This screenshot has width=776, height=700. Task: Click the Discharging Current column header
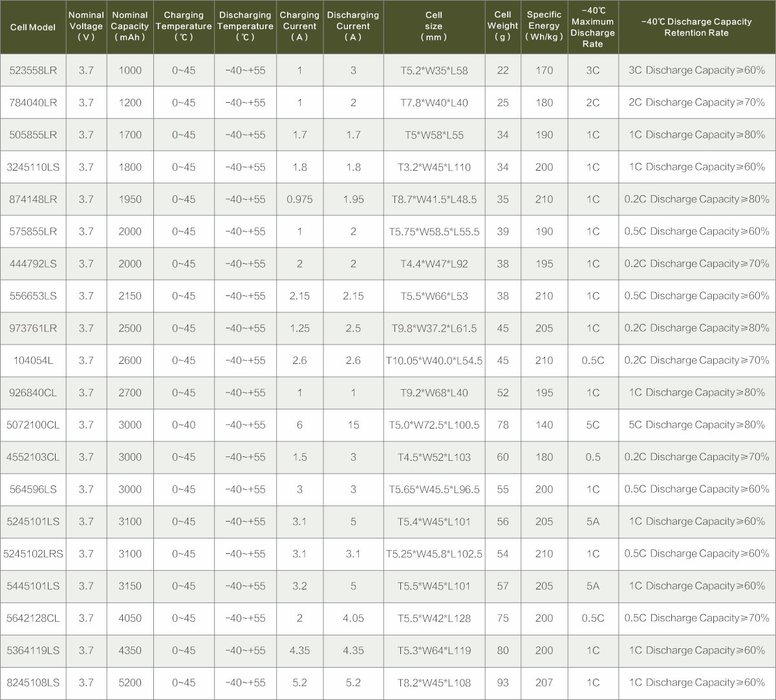pos(353,27)
